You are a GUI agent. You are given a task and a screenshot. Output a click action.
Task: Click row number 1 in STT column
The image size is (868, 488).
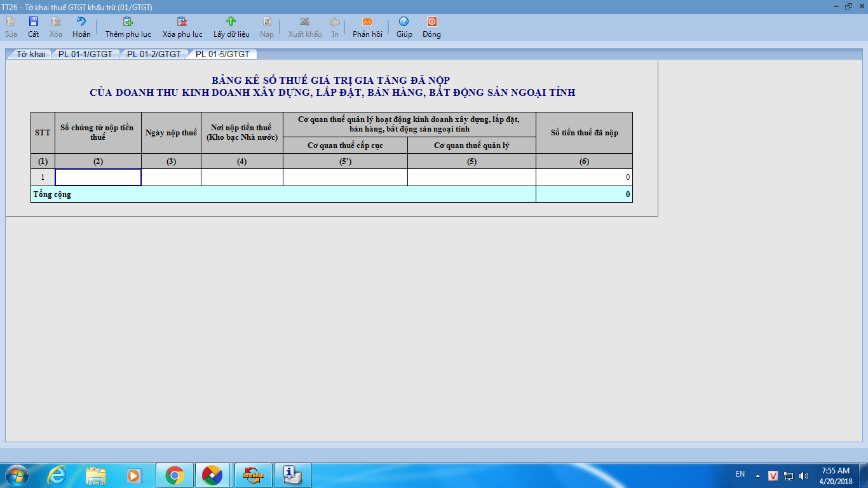pos(43,177)
